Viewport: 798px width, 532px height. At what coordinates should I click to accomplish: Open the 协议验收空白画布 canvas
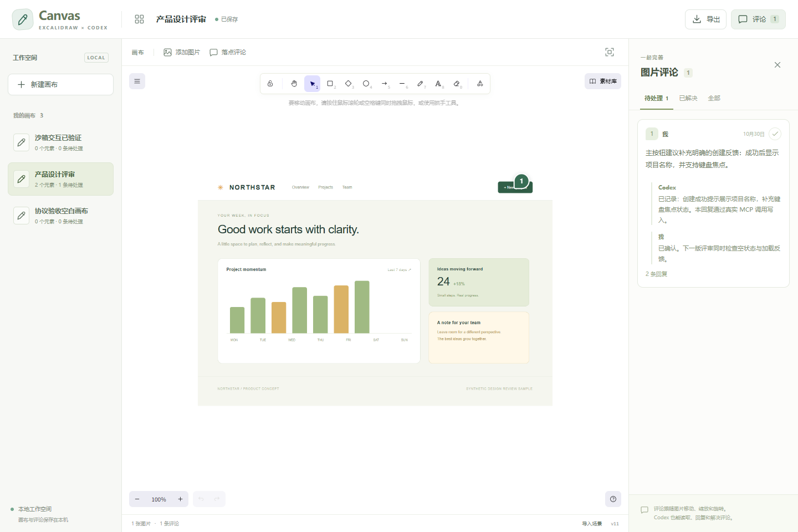coord(61,216)
